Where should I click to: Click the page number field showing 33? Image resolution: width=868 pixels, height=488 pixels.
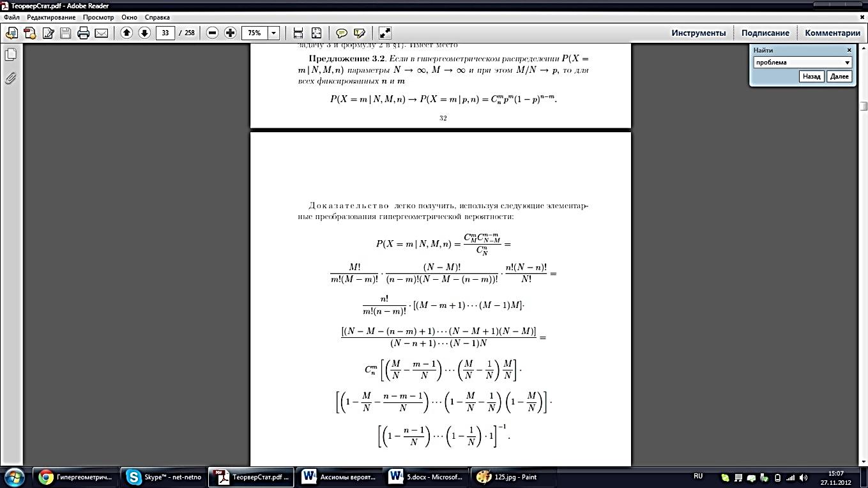(165, 33)
